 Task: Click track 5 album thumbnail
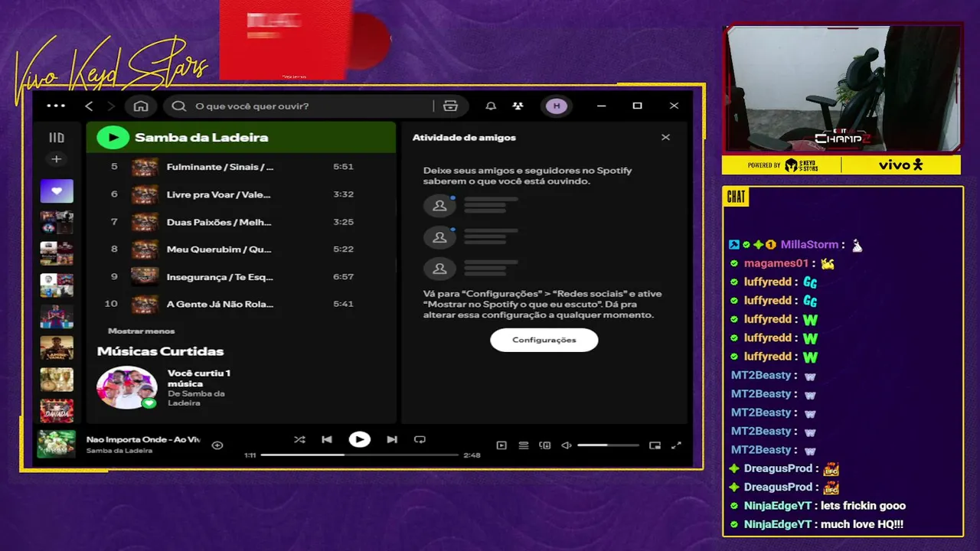click(x=145, y=167)
